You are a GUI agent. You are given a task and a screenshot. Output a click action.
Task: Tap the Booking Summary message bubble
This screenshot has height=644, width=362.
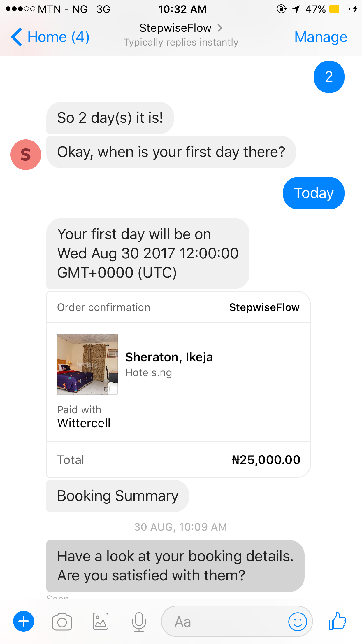click(x=118, y=496)
